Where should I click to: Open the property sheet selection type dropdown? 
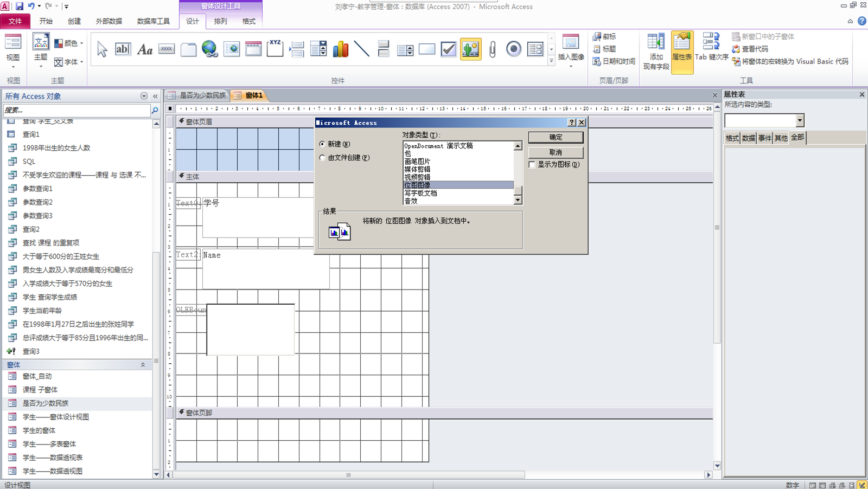point(800,120)
